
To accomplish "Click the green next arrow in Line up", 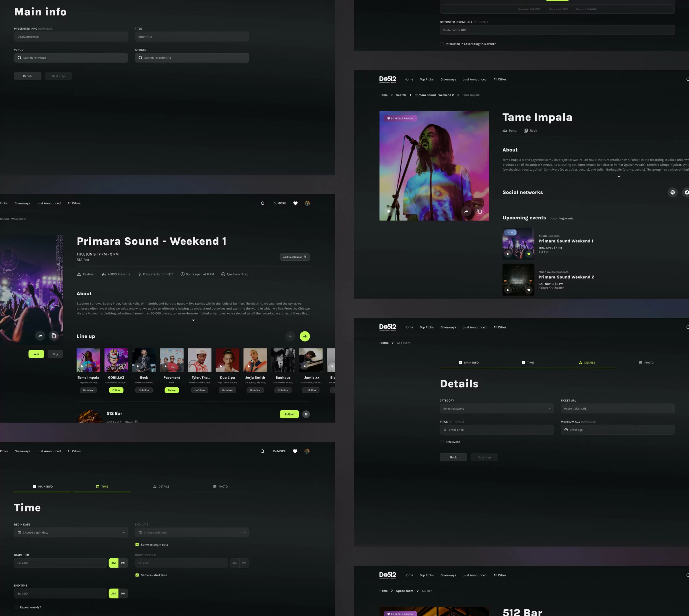I will [305, 336].
